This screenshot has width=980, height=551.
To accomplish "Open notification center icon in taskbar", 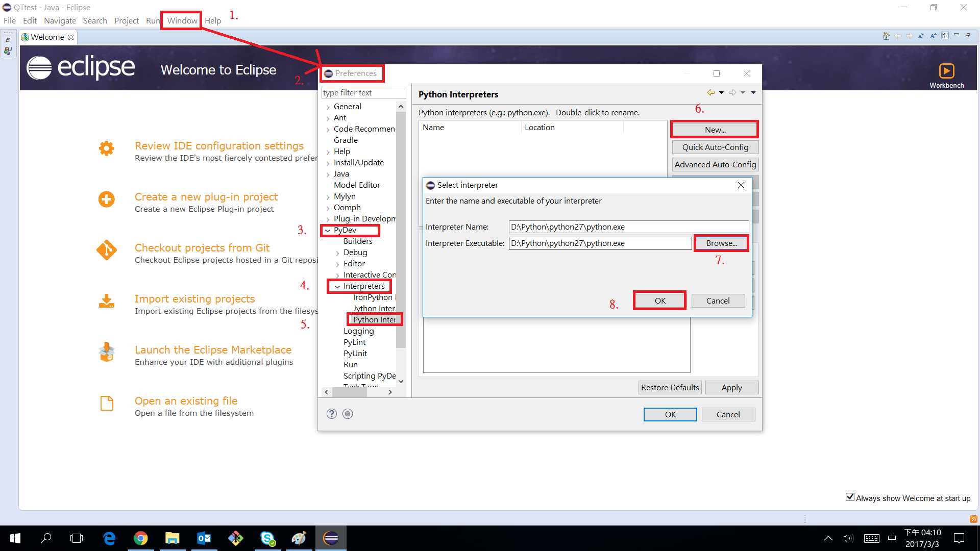I will coord(959,538).
